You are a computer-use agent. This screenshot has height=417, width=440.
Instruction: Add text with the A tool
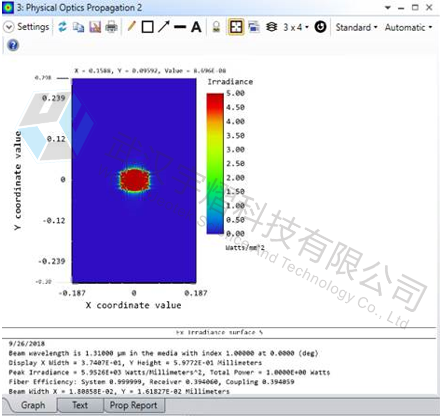pos(196,27)
